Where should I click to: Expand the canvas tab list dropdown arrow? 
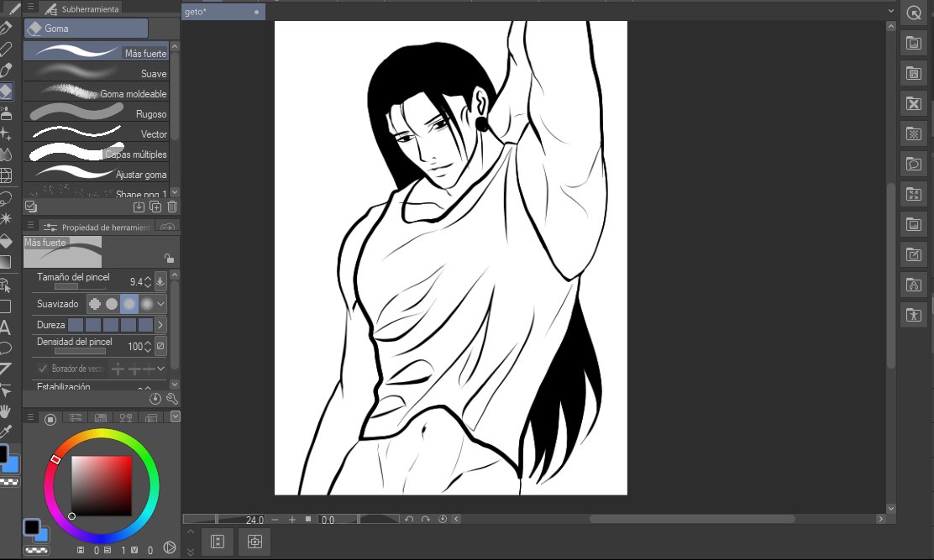(891, 11)
